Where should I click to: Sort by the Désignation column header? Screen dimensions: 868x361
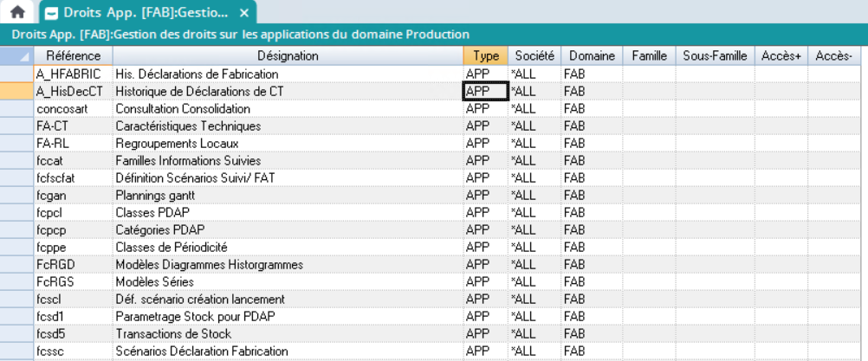click(x=288, y=56)
